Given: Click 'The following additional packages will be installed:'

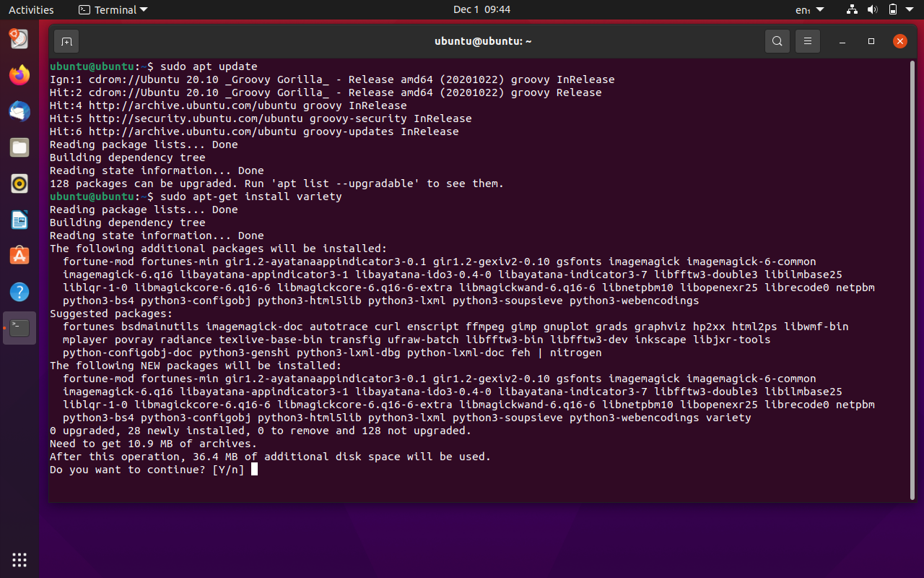Looking at the screenshot, I should pyautogui.click(x=218, y=249).
